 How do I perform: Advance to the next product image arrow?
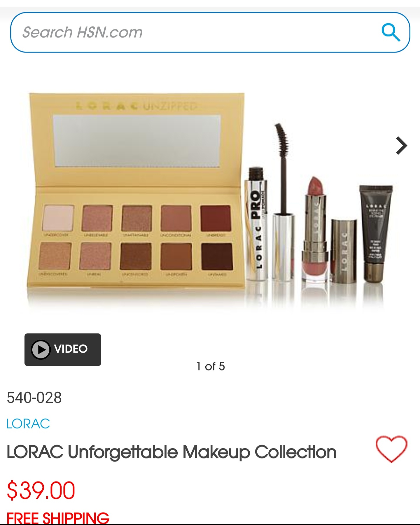point(401,146)
